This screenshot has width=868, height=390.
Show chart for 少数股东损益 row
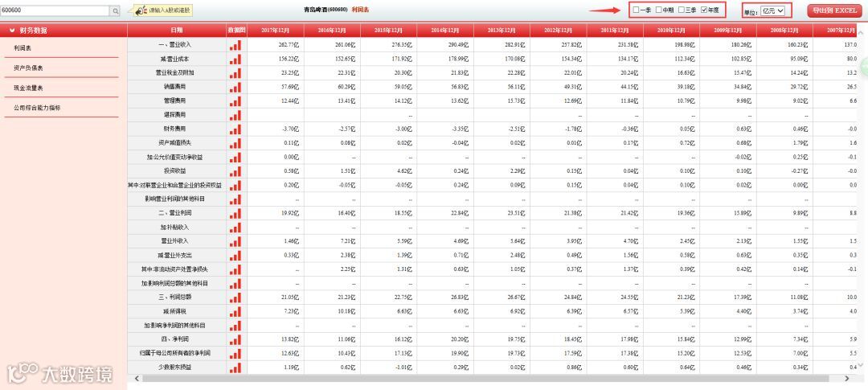tap(235, 367)
